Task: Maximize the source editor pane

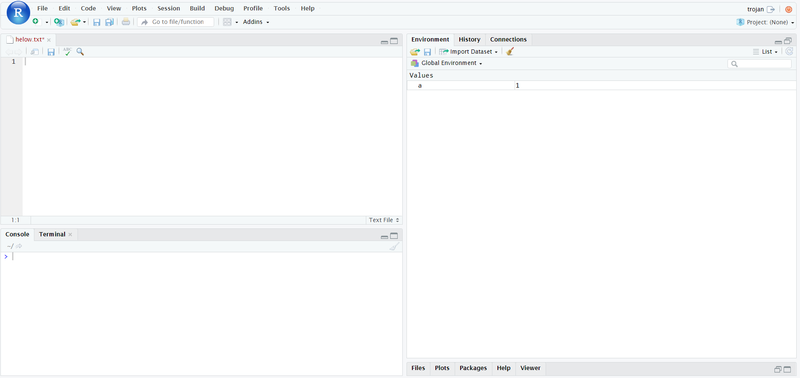Action: (394, 41)
